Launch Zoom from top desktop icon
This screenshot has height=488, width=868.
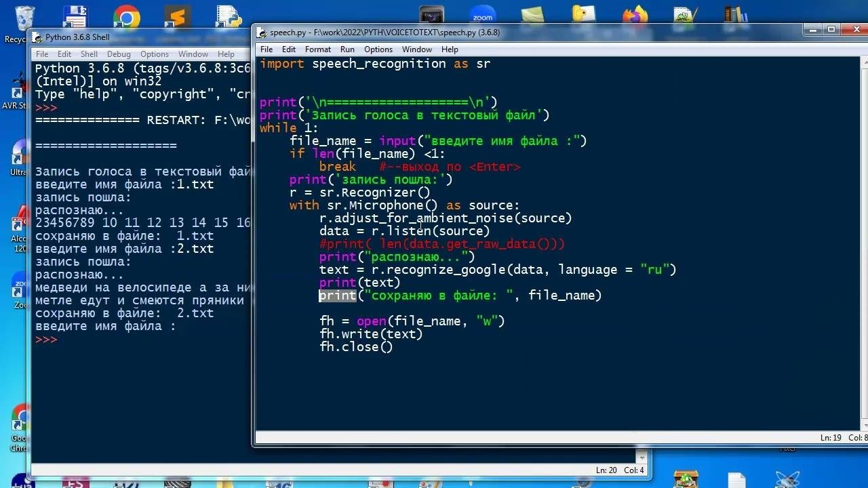[482, 16]
